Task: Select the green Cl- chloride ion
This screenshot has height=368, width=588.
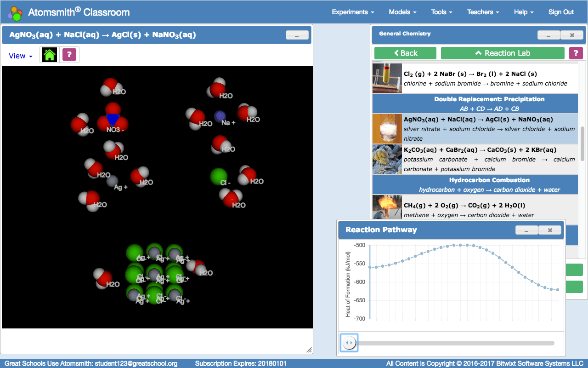Action: (x=219, y=177)
